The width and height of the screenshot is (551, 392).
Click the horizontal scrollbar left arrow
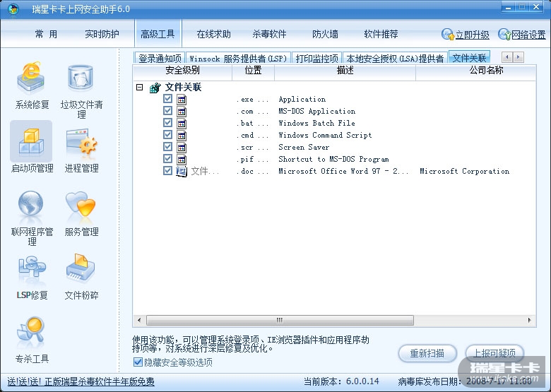coord(139,321)
